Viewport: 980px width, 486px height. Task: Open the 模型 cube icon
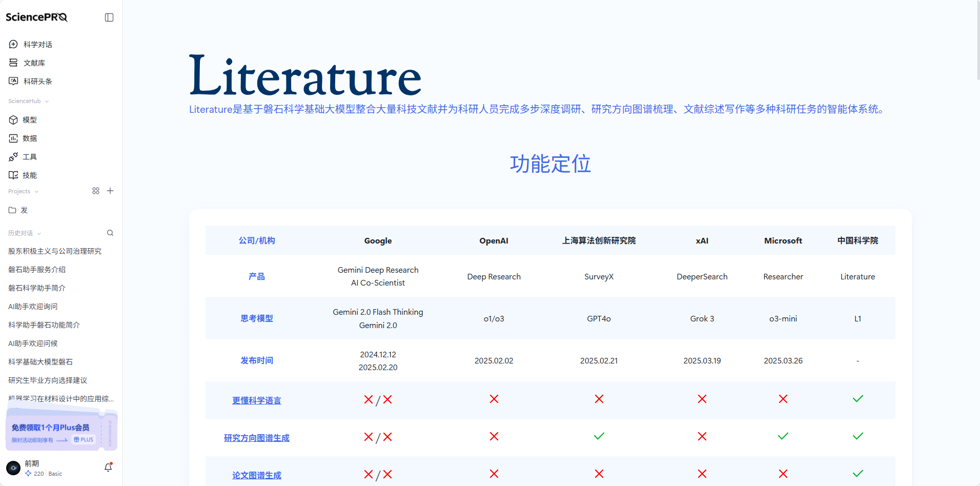[13, 120]
